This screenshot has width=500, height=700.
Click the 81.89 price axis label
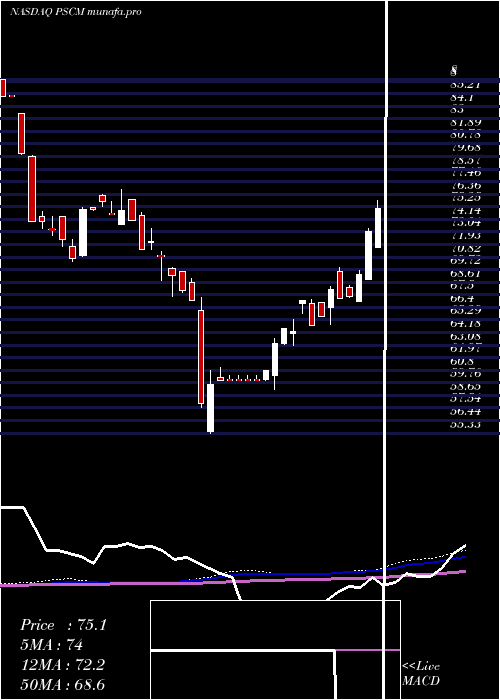click(x=465, y=122)
